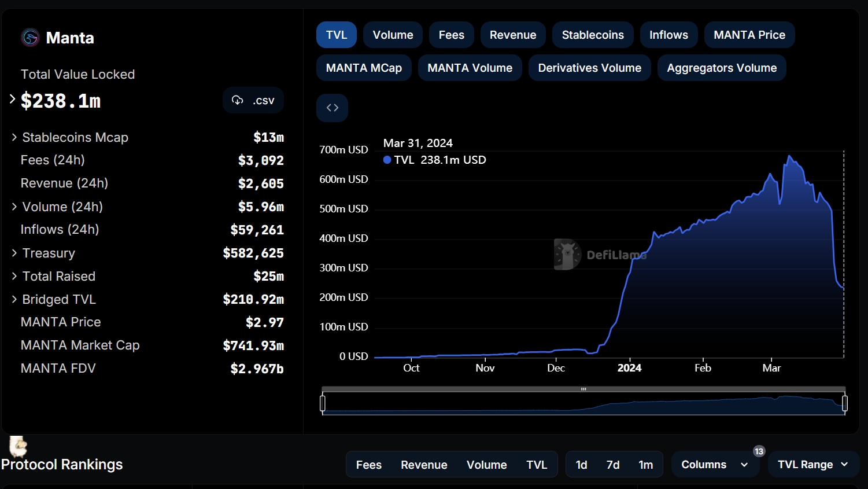Toggle the MANTA Price chart overlay
This screenshot has height=489, width=868.
point(749,35)
